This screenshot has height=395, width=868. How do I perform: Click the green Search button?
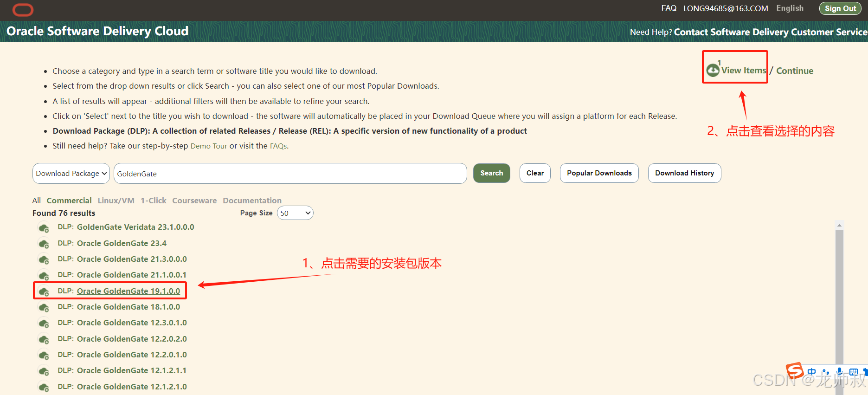[x=492, y=173]
